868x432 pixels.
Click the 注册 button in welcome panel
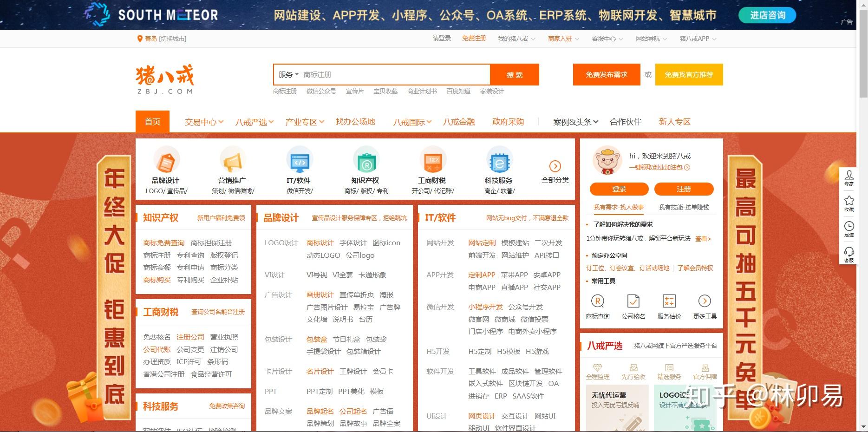tap(684, 189)
